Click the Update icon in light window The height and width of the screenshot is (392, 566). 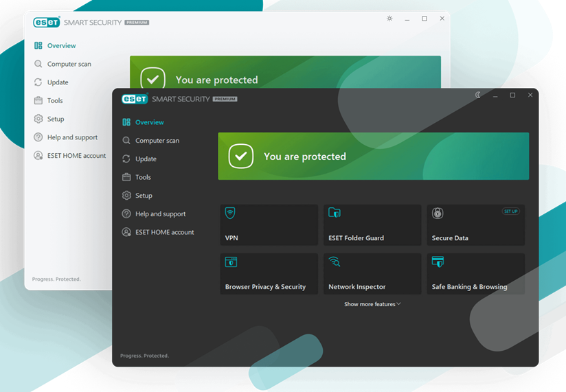point(38,82)
